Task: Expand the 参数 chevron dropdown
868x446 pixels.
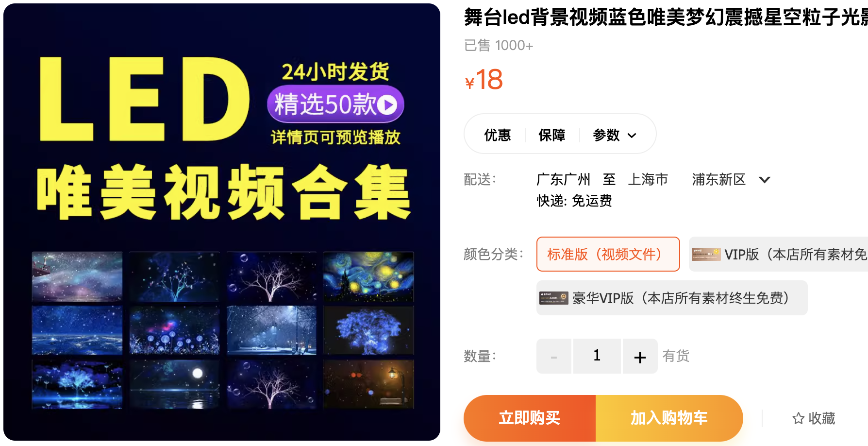Action: click(632, 135)
